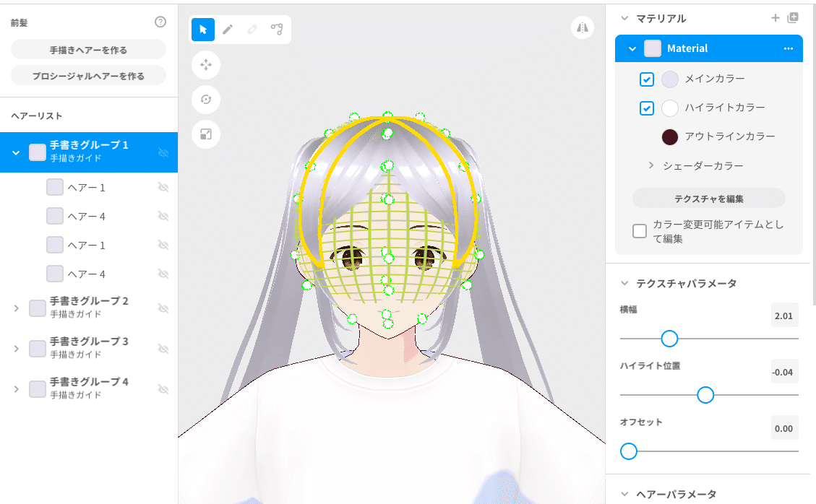
Task: Collapse the テクスチャパラメータ section
Action: [x=624, y=284]
